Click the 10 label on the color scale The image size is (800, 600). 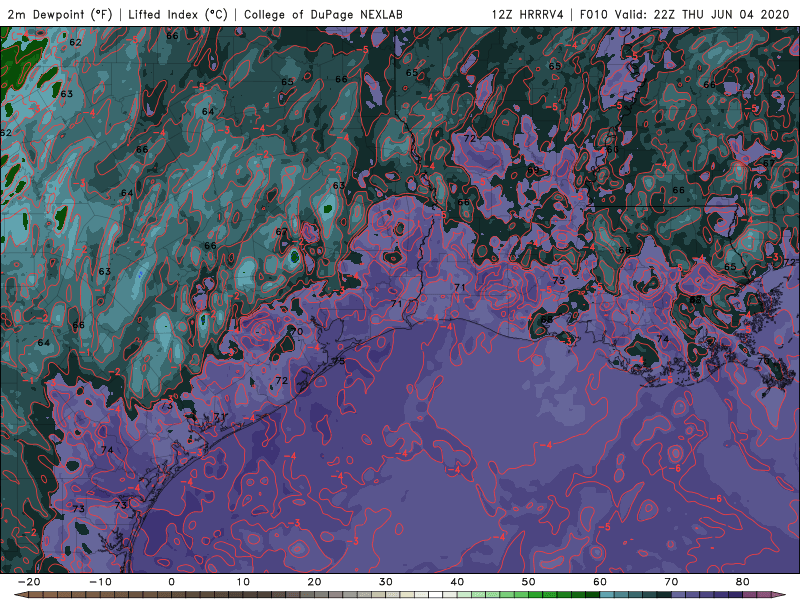coord(243,582)
